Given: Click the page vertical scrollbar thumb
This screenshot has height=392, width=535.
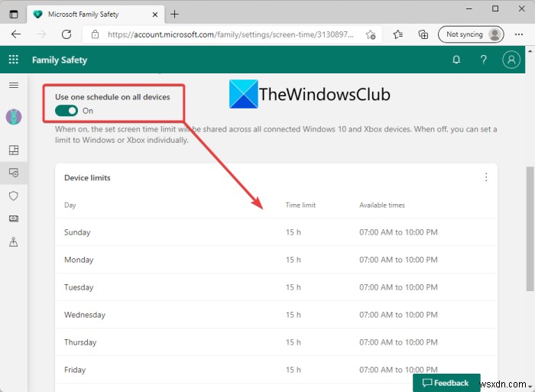Looking at the screenshot, I should (x=530, y=229).
